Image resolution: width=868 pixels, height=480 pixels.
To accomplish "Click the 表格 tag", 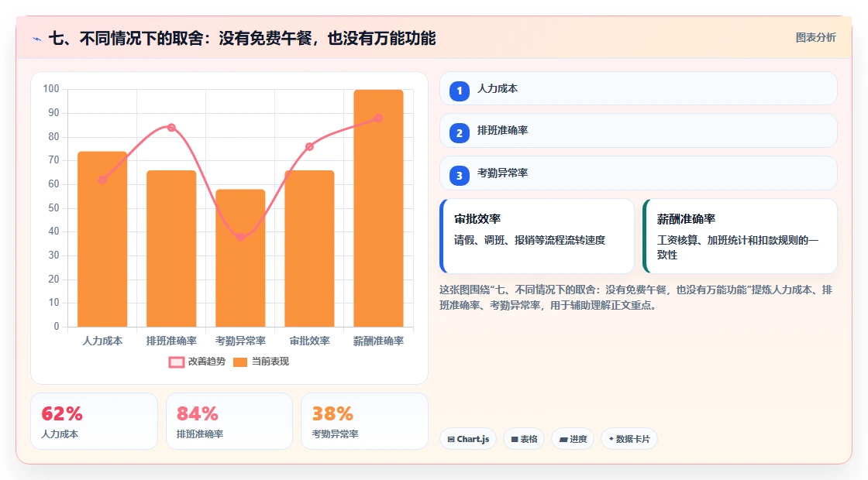I will click(524, 439).
